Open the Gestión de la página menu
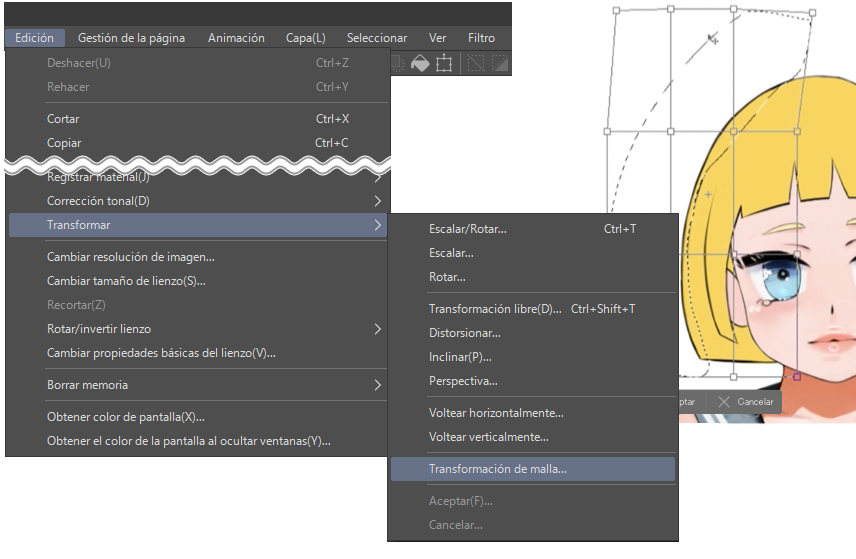 click(x=131, y=38)
